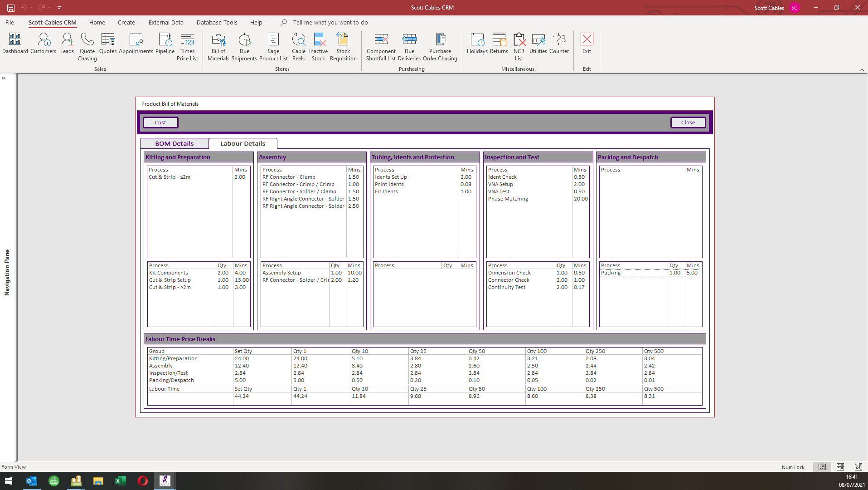
Task: Open the Leads ribbon icon
Action: coord(67,44)
